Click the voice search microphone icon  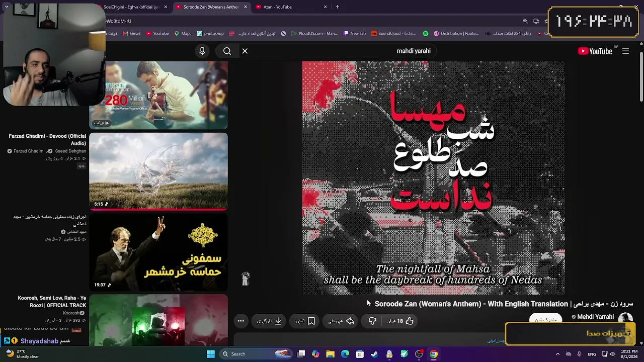(x=202, y=51)
